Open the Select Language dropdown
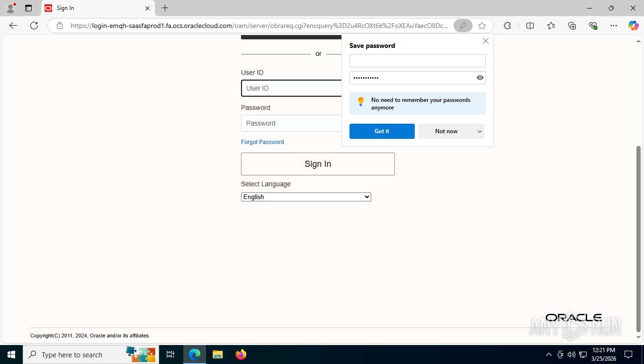644x364 pixels. pos(306,197)
